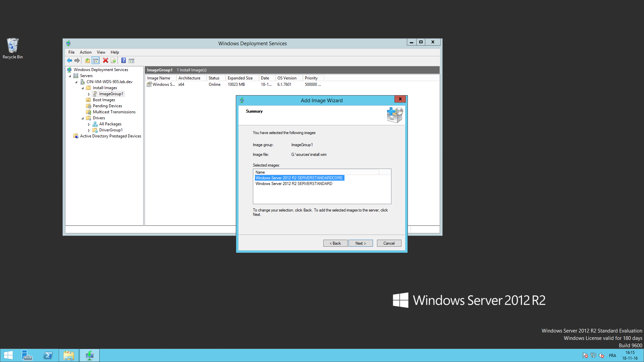
Task: Select Windows Server 2012 R2 SERVERSTANDARDCORE entry
Action: (299, 178)
